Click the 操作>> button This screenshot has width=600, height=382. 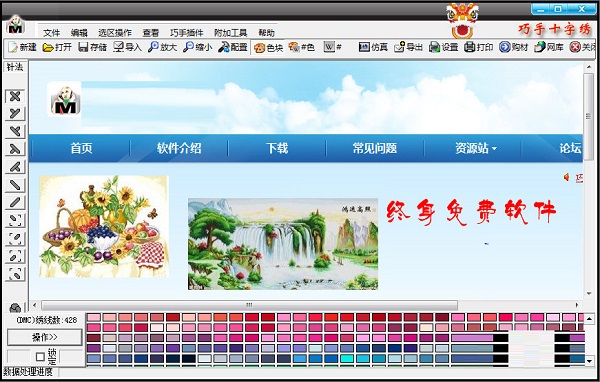45,337
